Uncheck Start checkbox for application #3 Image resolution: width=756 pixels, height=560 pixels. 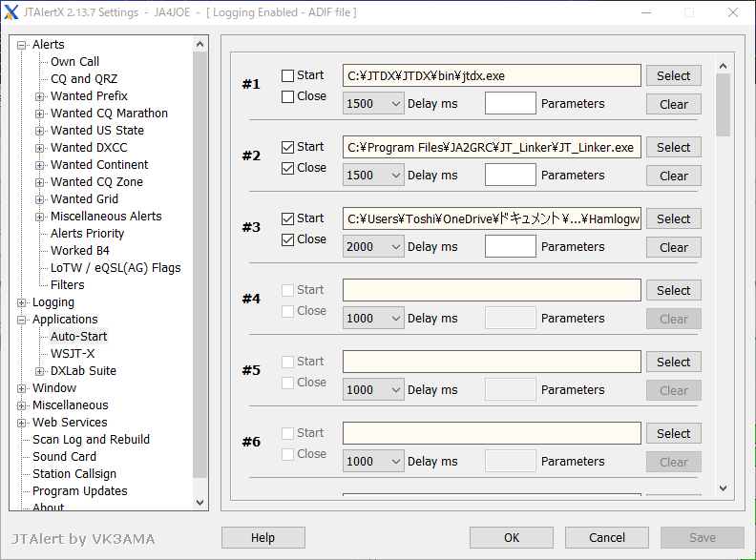(x=287, y=218)
